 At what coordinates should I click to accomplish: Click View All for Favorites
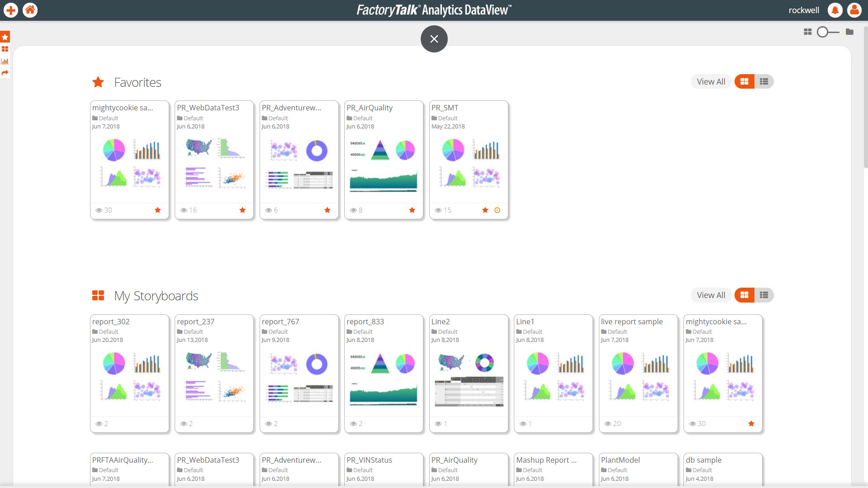point(711,81)
